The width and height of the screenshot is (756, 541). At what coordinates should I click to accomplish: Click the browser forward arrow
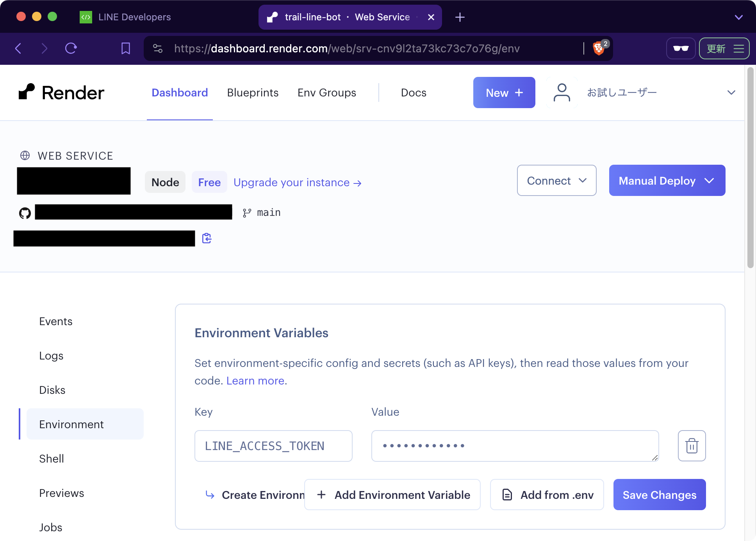(x=44, y=48)
